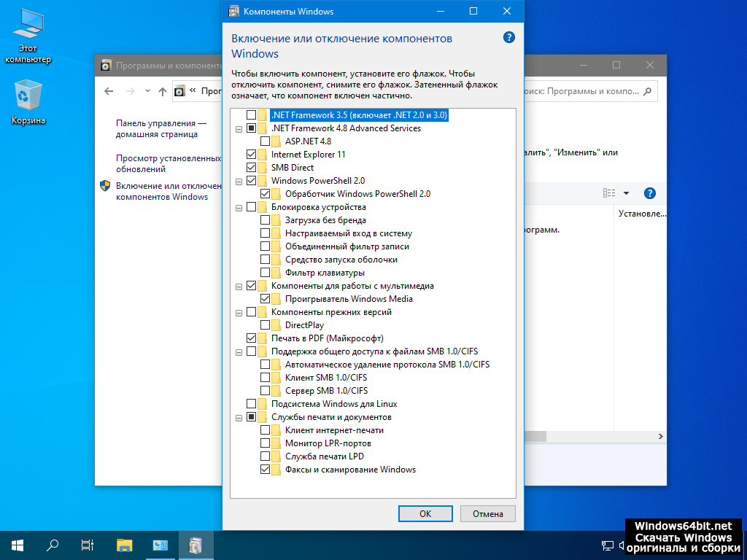
Task: Launch File Explorer from the taskbar
Action: point(125,545)
